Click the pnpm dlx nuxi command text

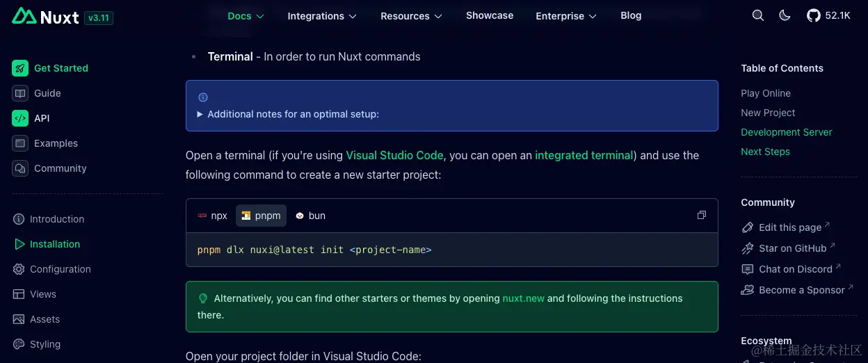[314, 250]
